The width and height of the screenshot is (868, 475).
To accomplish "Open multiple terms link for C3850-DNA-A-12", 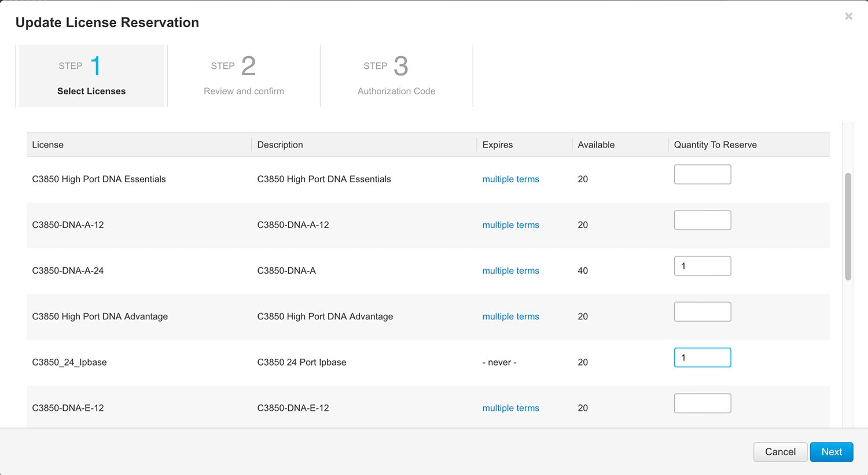I will pos(510,225).
